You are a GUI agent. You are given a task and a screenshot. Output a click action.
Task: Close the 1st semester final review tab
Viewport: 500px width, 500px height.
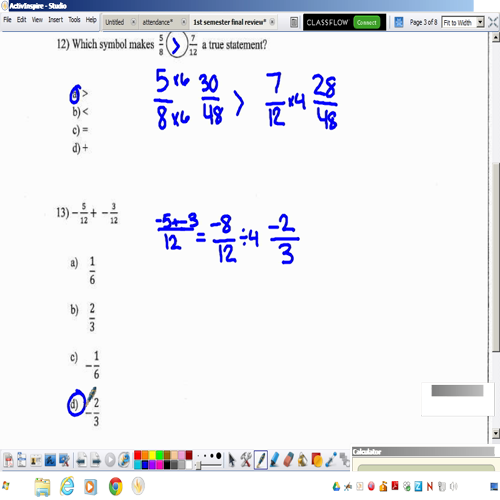[x=272, y=22]
